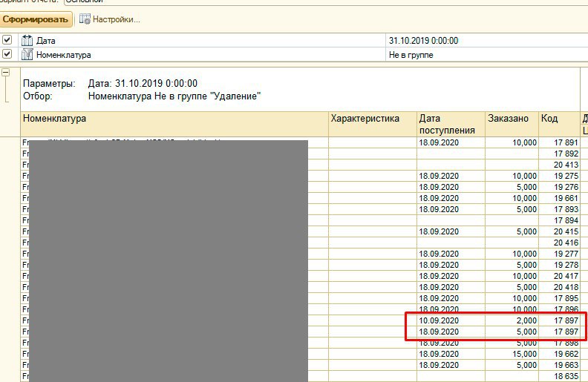Click date 10.09.2020 in code 17 897 row
The height and width of the screenshot is (382, 588).
(x=451, y=320)
